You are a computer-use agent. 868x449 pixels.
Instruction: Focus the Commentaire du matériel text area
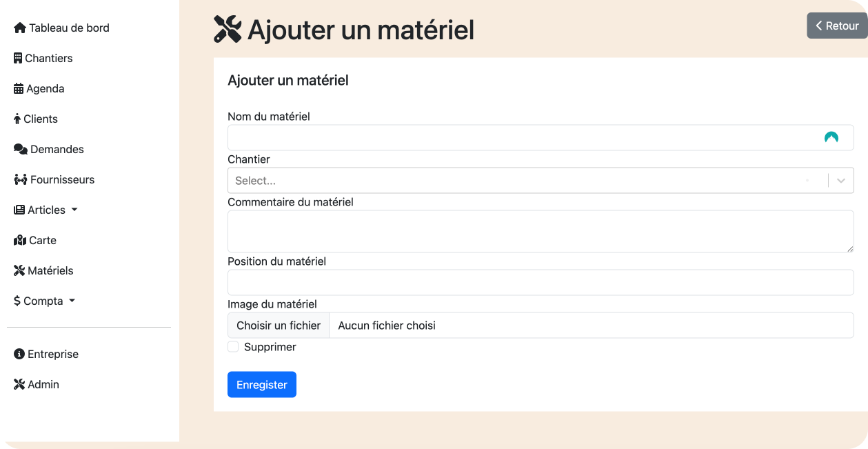pyautogui.click(x=541, y=232)
